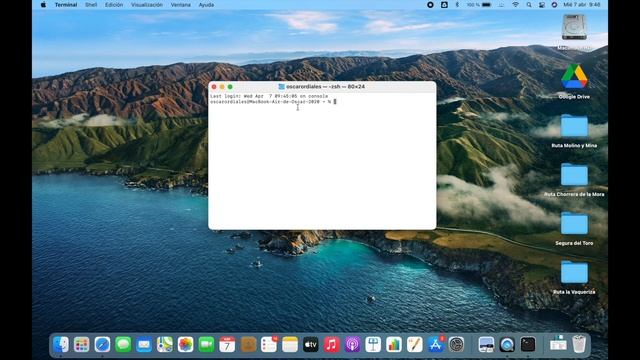The width and height of the screenshot is (640, 360).
Task: Click the Bluetooth menu bar icon
Action: pyautogui.click(x=457, y=5)
